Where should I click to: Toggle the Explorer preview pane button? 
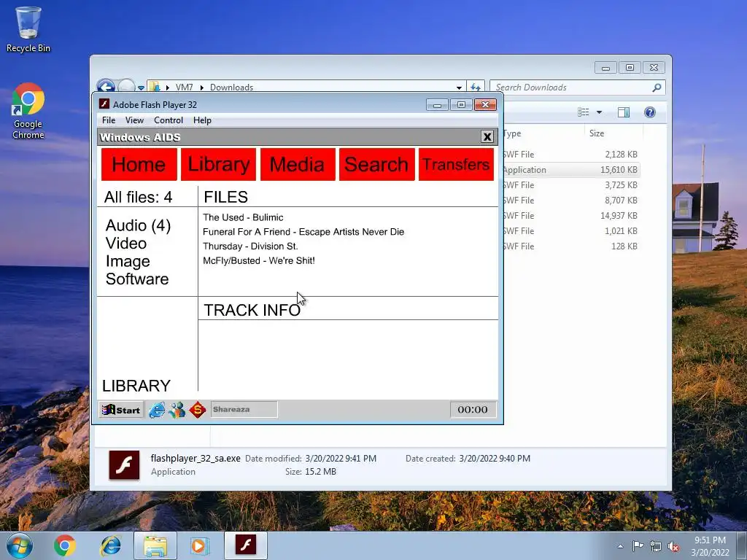tap(623, 112)
